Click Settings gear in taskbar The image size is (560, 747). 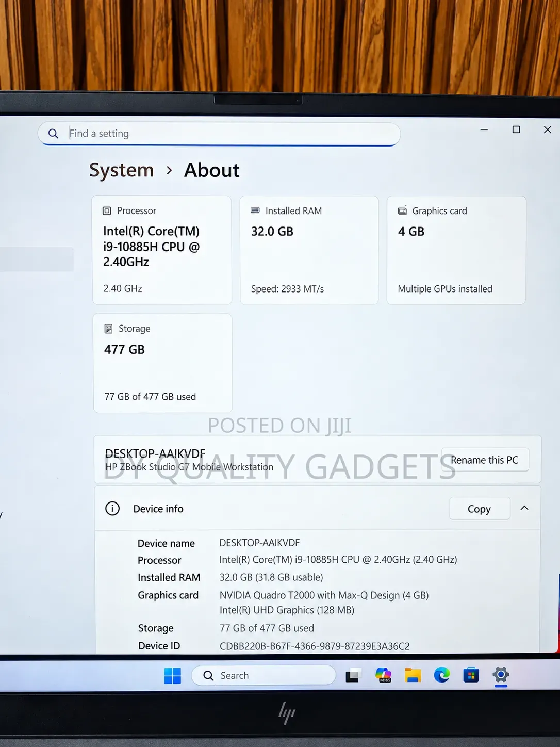click(501, 674)
